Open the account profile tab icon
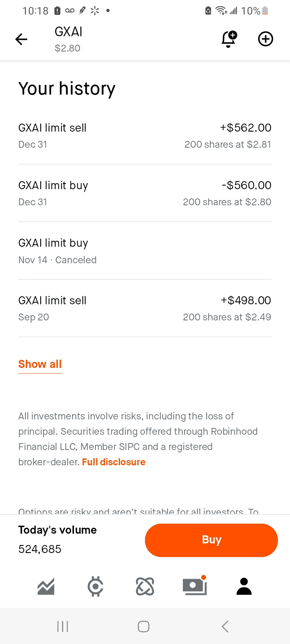The height and width of the screenshot is (644, 290). pos(244,586)
